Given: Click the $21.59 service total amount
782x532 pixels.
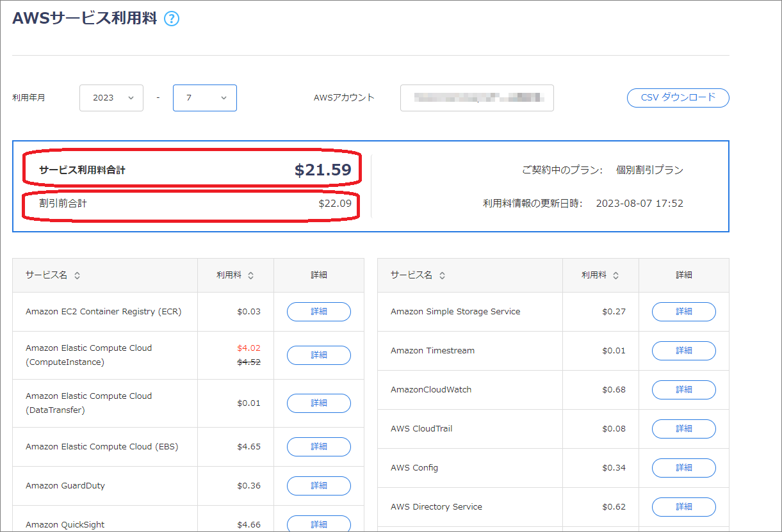Looking at the screenshot, I should (x=323, y=170).
